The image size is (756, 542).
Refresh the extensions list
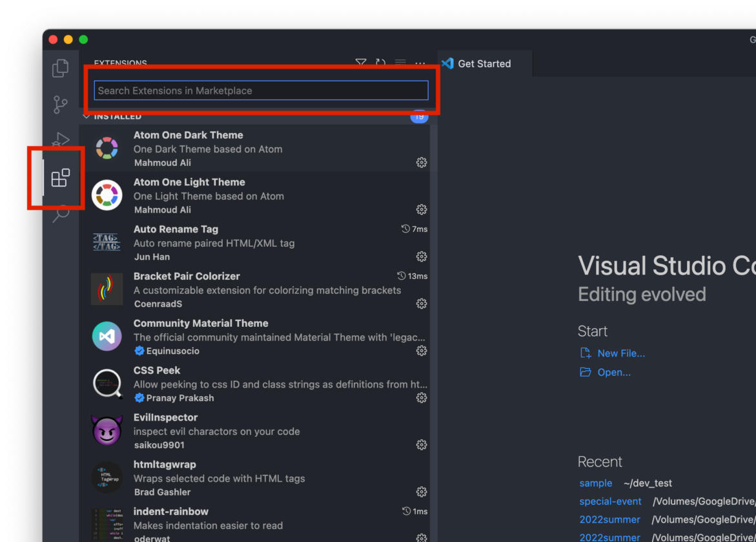click(x=381, y=63)
